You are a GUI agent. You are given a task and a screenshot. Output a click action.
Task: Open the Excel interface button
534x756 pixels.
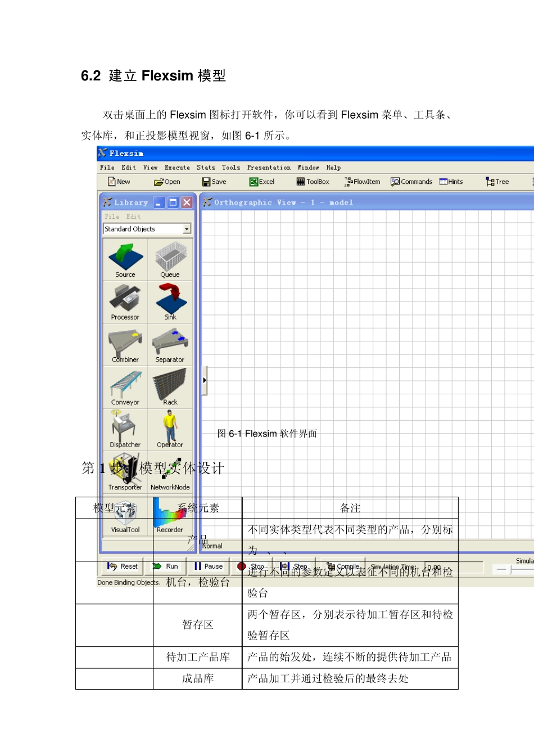(262, 182)
